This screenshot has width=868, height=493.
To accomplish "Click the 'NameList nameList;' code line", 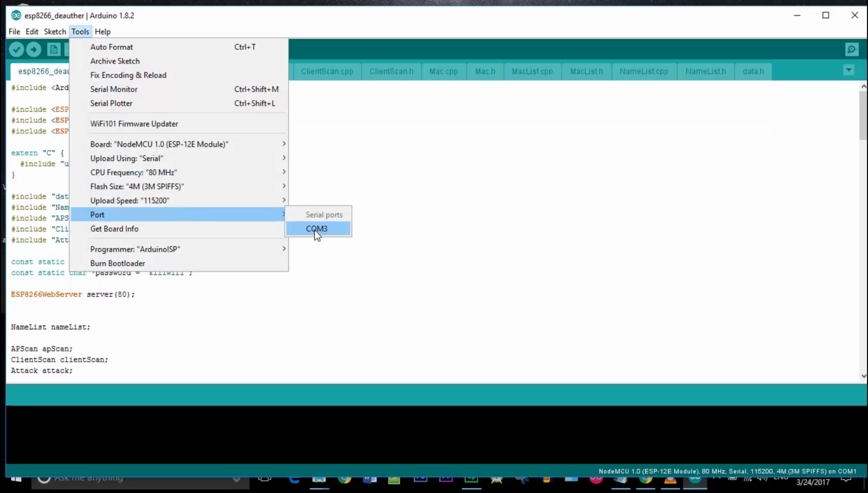I will pos(51,327).
